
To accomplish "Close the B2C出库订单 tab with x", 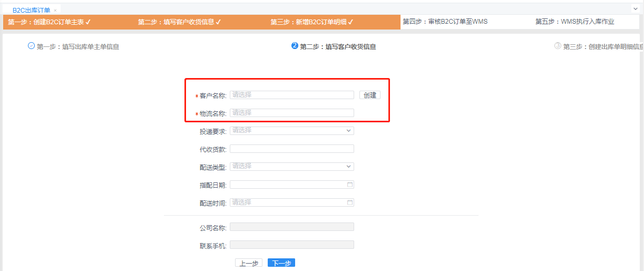I will coord(55,11).
